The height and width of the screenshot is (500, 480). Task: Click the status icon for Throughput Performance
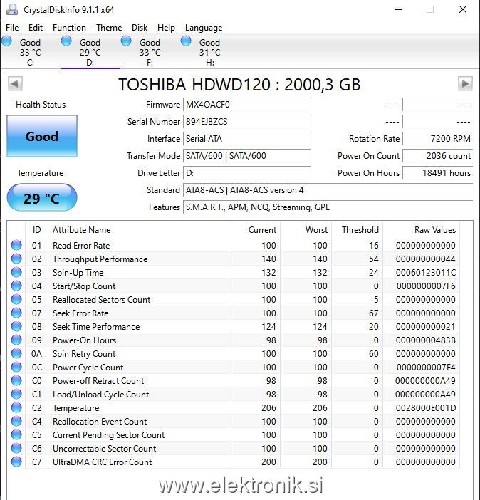pos(16,259)
